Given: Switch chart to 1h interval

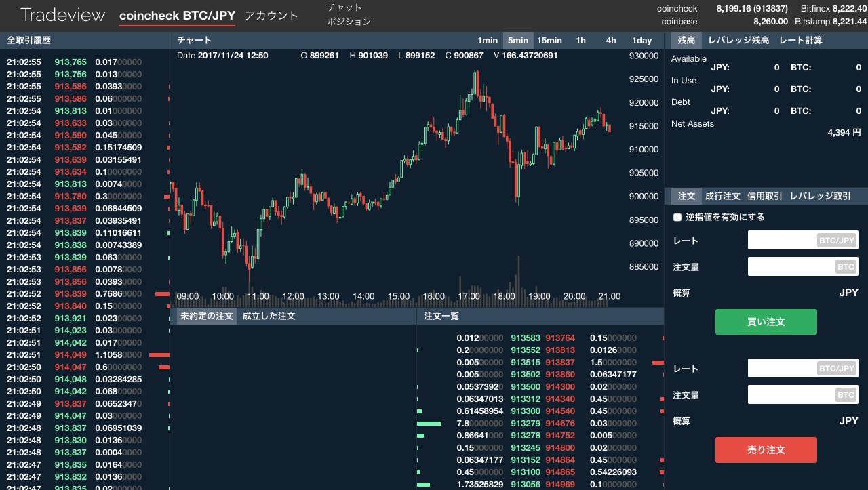Looking at the screenshot, I should (x=580, y=40).
